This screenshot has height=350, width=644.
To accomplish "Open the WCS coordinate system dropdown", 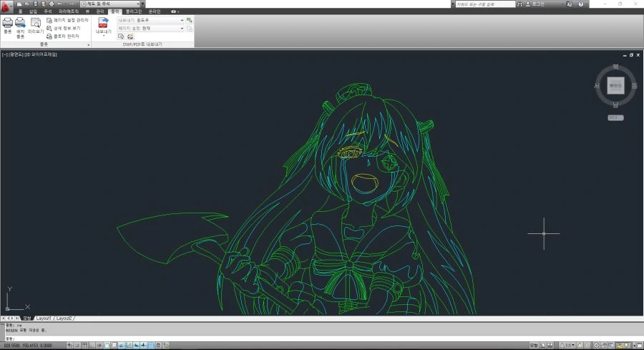I will coord(615,118).
